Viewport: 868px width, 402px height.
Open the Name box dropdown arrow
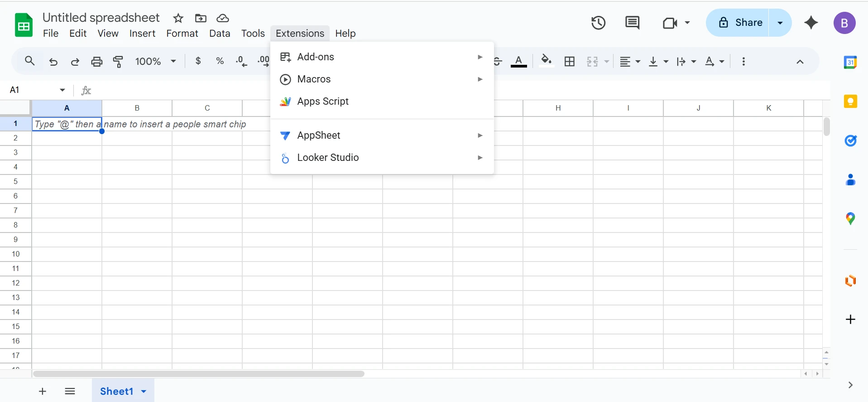click(x=62, y=90)
